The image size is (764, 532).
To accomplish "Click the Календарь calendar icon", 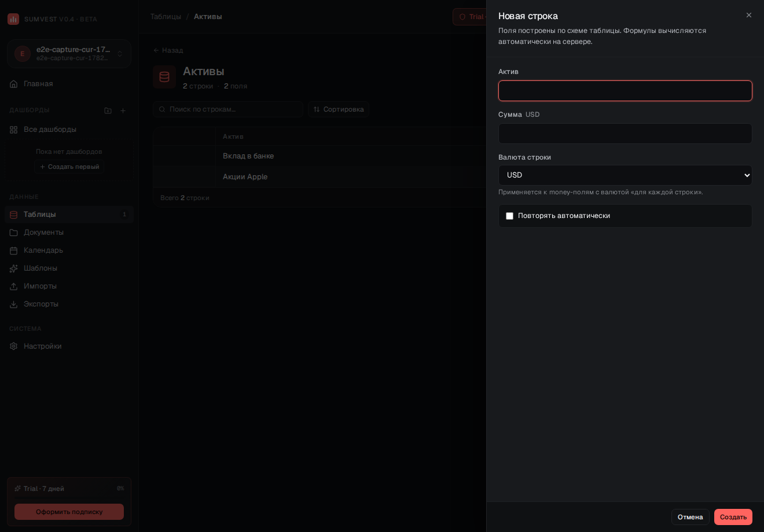I will click(x=14, y=250).
